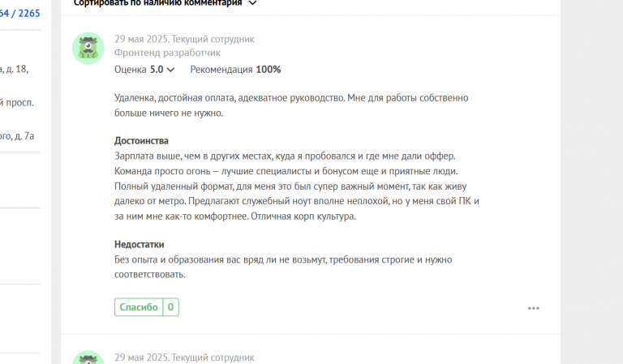Click the address line ending in просп.
The image size is (623, 364).
pos(17,102)
